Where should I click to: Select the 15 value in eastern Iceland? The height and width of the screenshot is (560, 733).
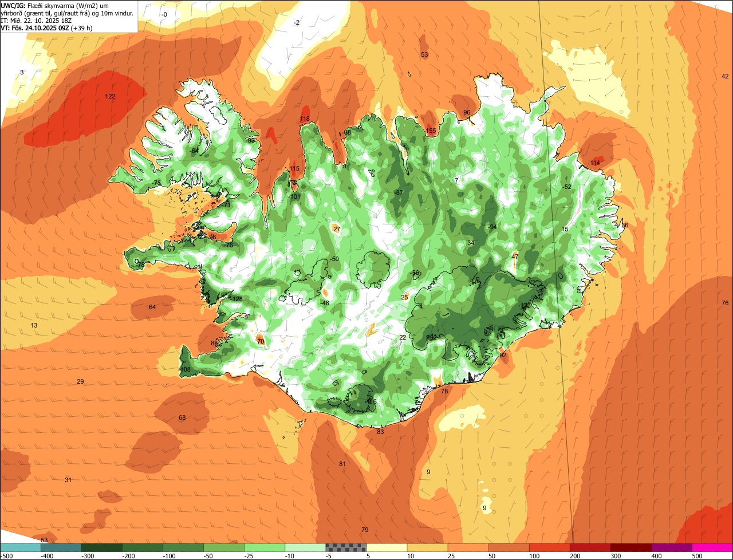pyautogui.click(x=565, y=229)
